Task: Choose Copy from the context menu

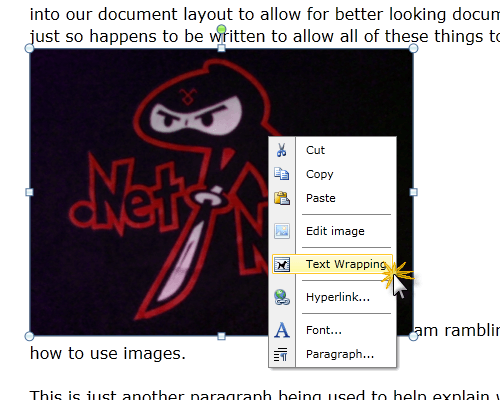Action: [x=333, y=174]
